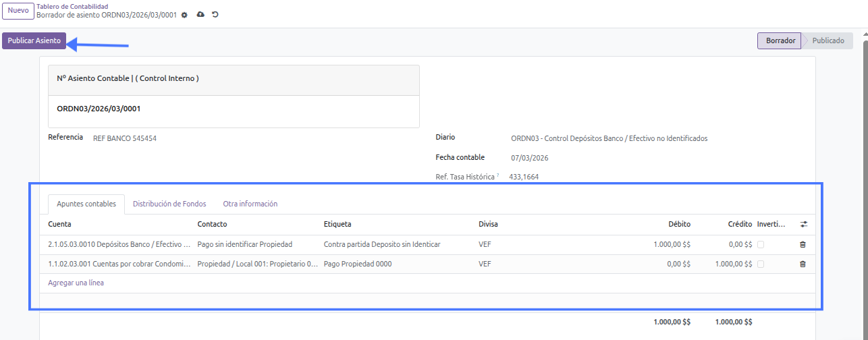Go to Tablero de Contabilidad breadcrumb
Screen dimensions: 868x340
(x=72, y=7)
